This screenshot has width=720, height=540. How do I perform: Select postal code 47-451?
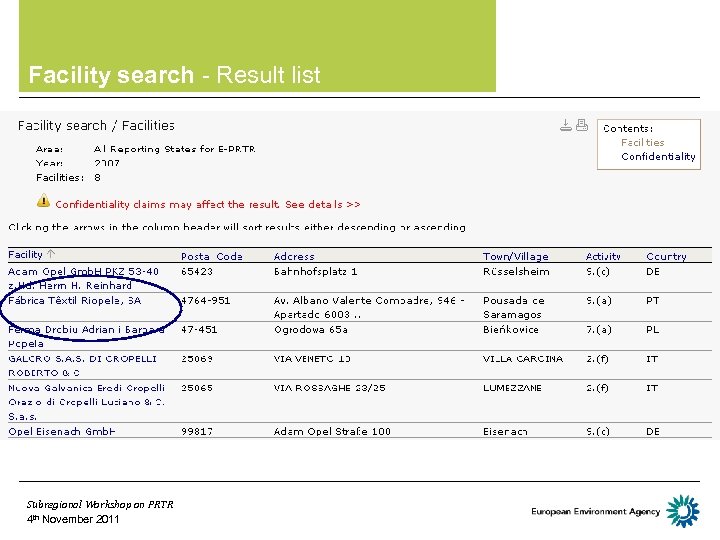pos(200,329)
